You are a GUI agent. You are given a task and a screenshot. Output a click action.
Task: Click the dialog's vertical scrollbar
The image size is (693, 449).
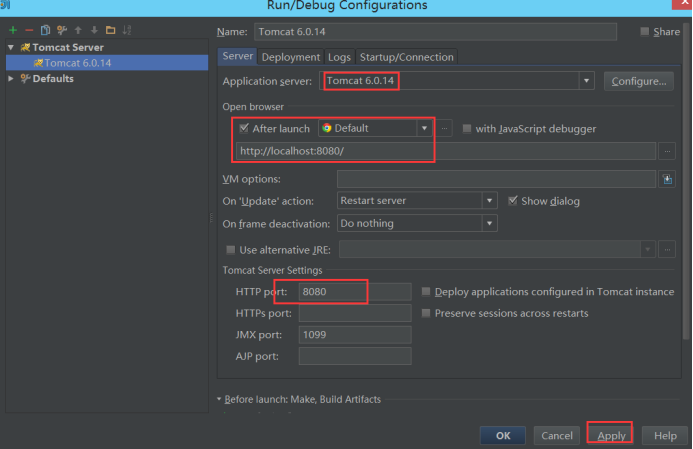pos(686,181)
